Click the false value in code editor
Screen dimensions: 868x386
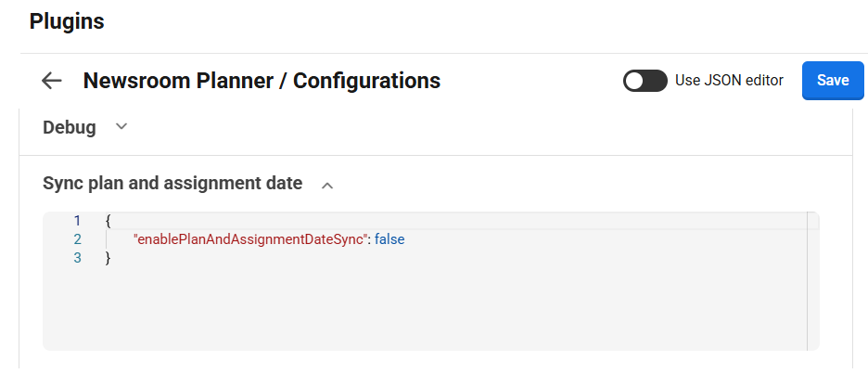coord(389,239)
